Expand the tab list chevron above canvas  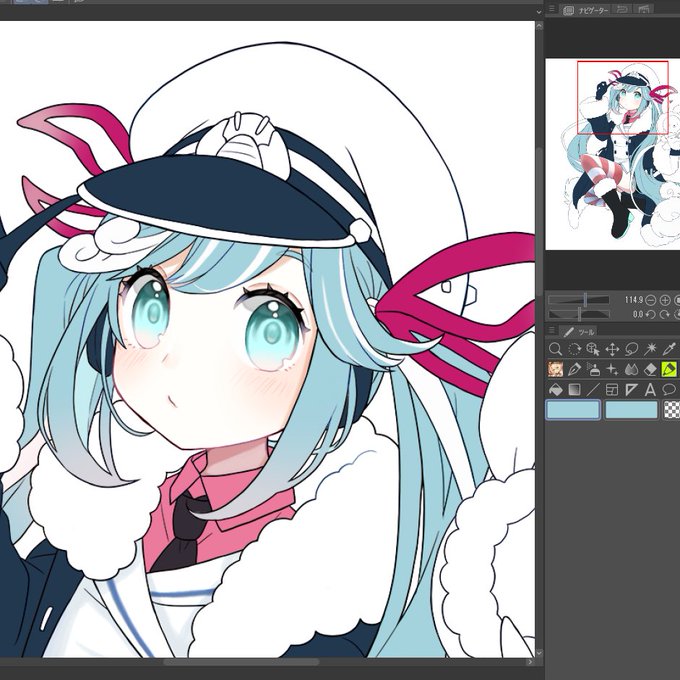539,12
